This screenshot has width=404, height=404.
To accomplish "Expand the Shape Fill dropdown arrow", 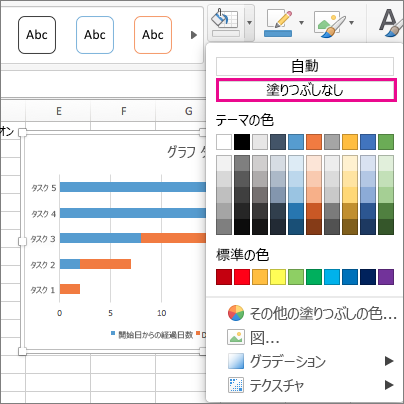I will click(x=249, y=23).
